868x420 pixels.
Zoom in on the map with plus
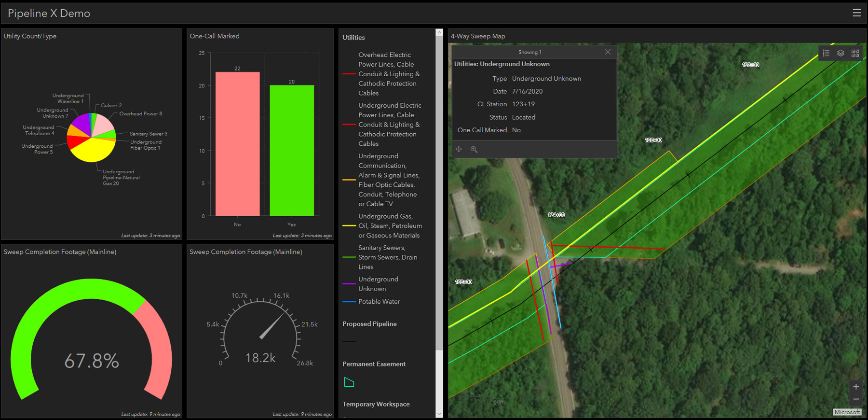pos(856,387)
